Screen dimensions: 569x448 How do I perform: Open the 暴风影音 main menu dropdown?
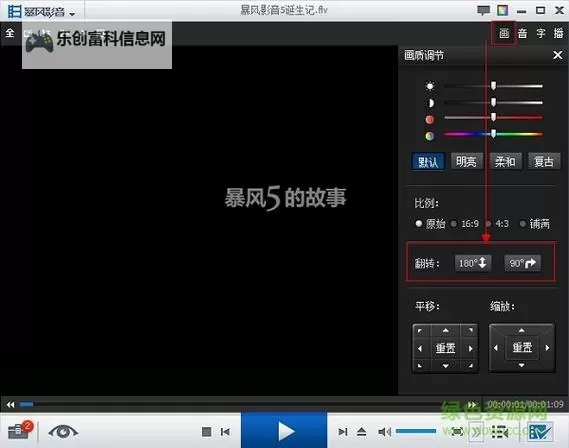42,12
